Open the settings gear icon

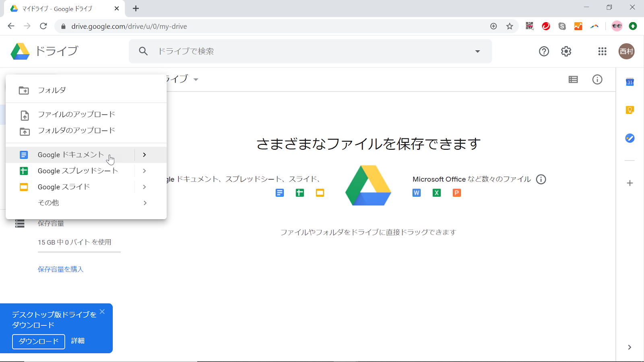click(566, 51)
